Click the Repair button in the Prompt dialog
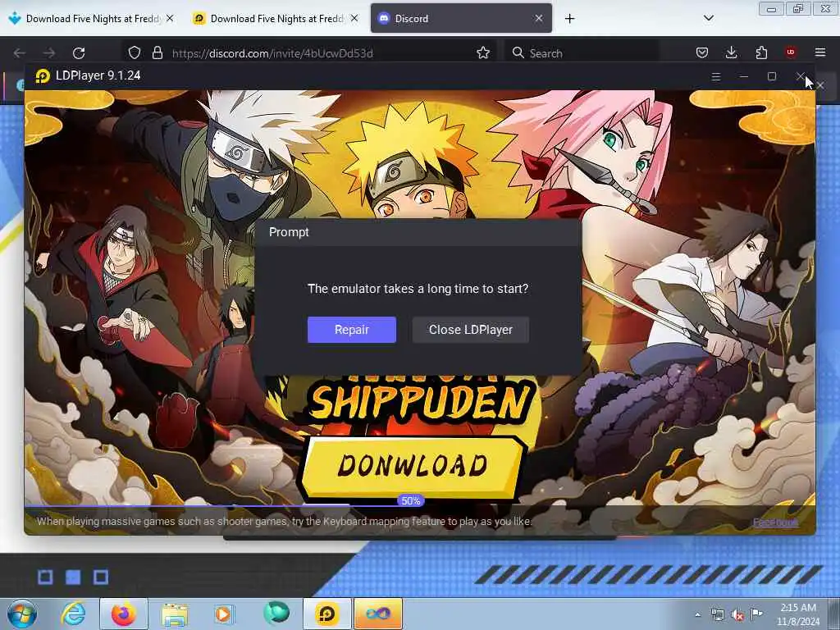Image resolution: width=840 pixels, height=630 pixels. 351,330
